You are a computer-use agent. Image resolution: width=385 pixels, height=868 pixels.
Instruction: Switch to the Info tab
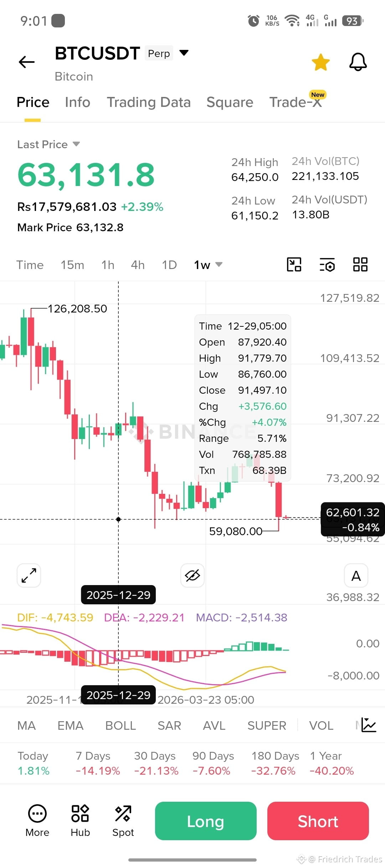78,102
